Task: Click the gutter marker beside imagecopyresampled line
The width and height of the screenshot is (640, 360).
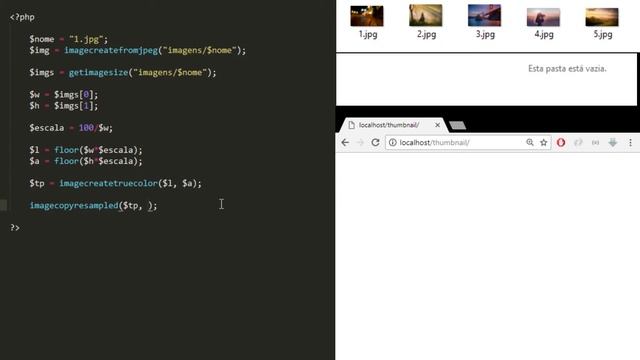Action: tap(3, 205)
